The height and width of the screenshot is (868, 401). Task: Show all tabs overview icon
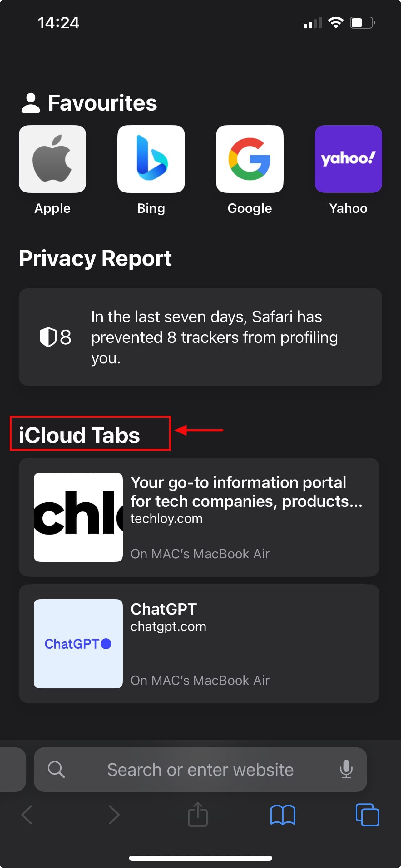point(367,815)
